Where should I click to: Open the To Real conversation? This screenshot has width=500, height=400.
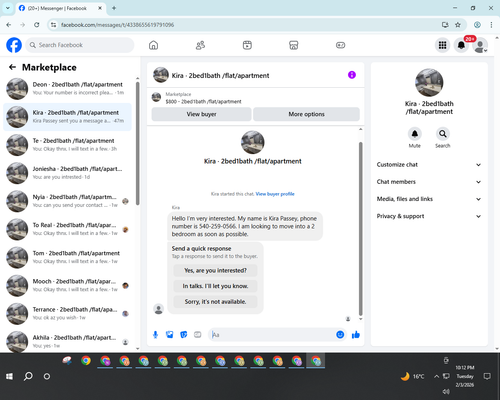click(67, 229)
